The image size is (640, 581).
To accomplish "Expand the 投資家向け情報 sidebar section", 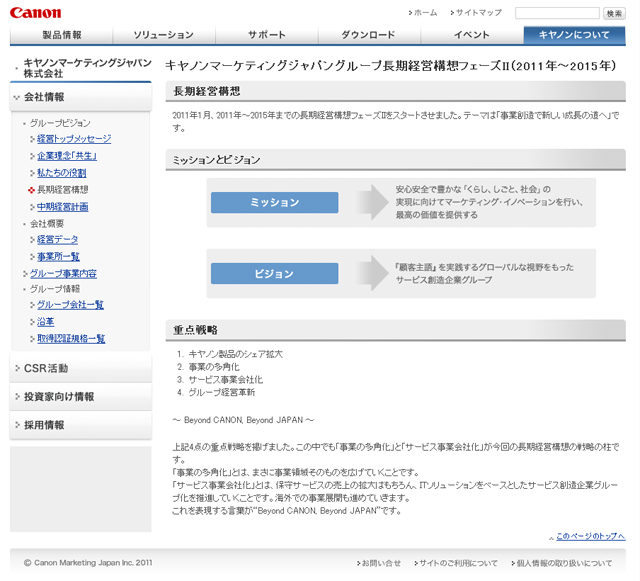I will point(81,396).
